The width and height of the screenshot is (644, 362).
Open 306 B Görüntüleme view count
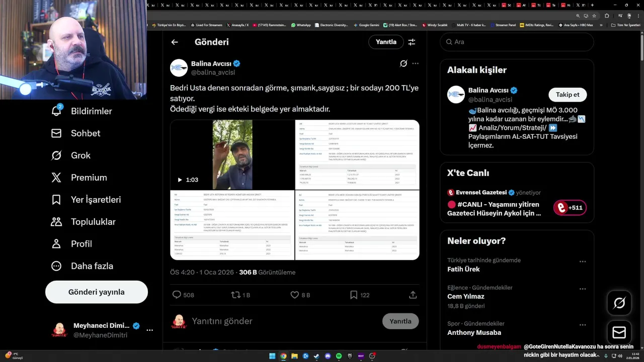(x=267, y=273)
